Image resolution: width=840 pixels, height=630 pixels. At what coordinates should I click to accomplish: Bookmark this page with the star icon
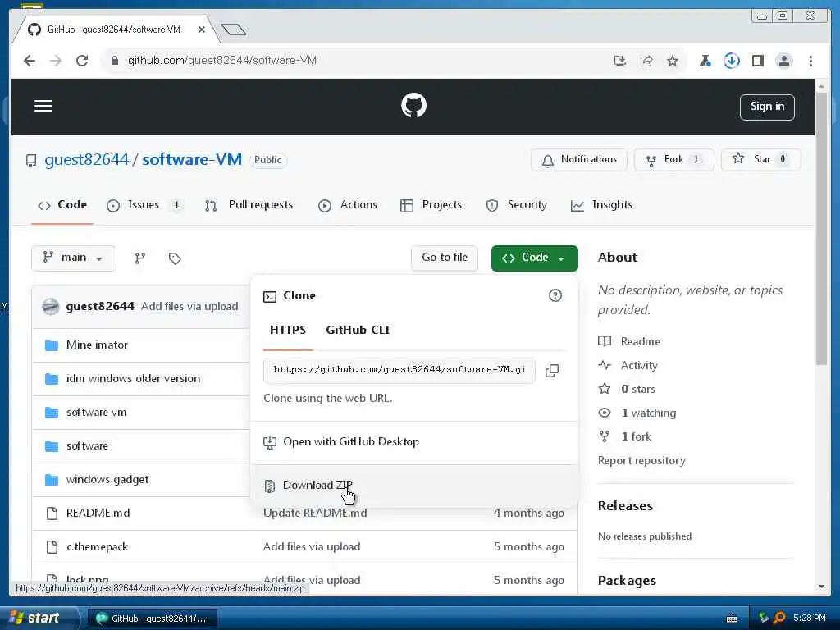pyautogui.click(x=673, y=61)
